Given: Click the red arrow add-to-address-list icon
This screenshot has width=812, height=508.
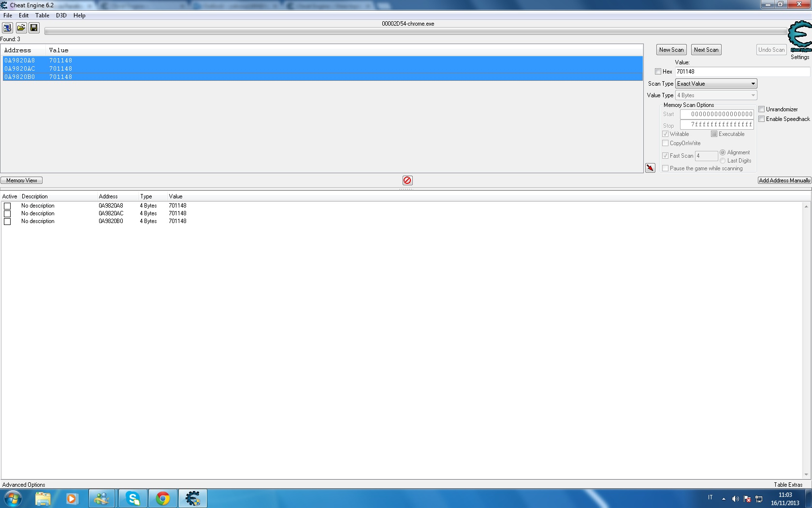Looking at the screenshot, I should click(x=650, y=168).
